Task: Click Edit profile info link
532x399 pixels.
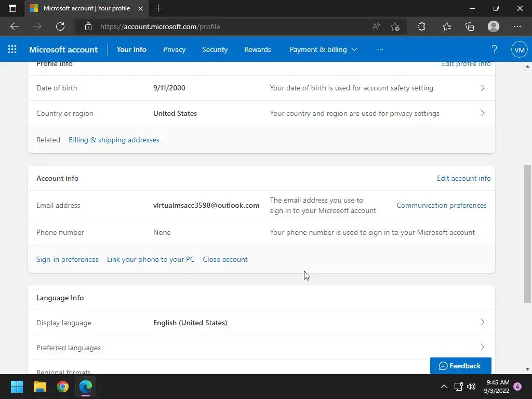Action: pos(466,64)
